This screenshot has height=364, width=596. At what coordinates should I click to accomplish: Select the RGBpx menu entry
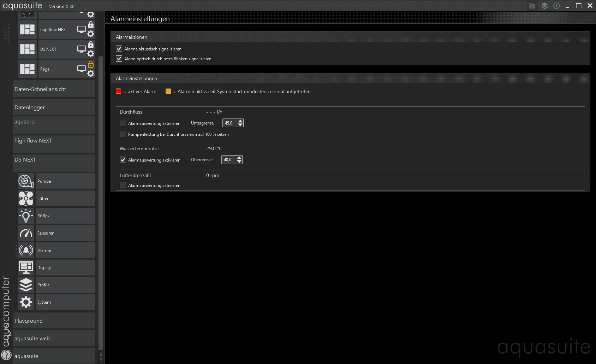point(65,216)
